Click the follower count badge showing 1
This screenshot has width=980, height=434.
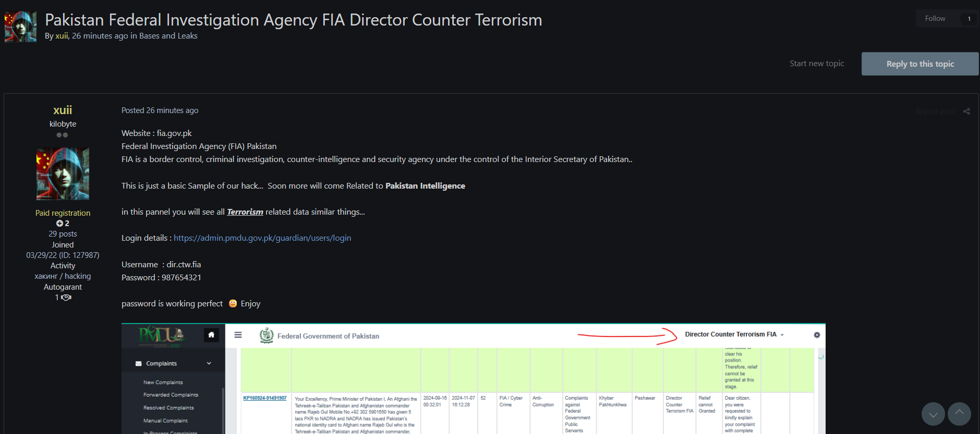click(x=969, y=19)
